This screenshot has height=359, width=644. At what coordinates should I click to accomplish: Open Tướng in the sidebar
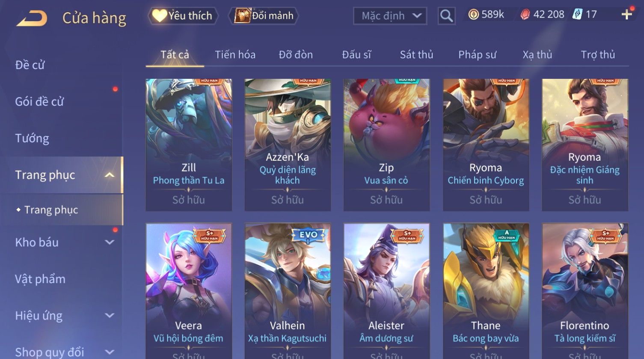pyautogui.click(x=32, y=138)
